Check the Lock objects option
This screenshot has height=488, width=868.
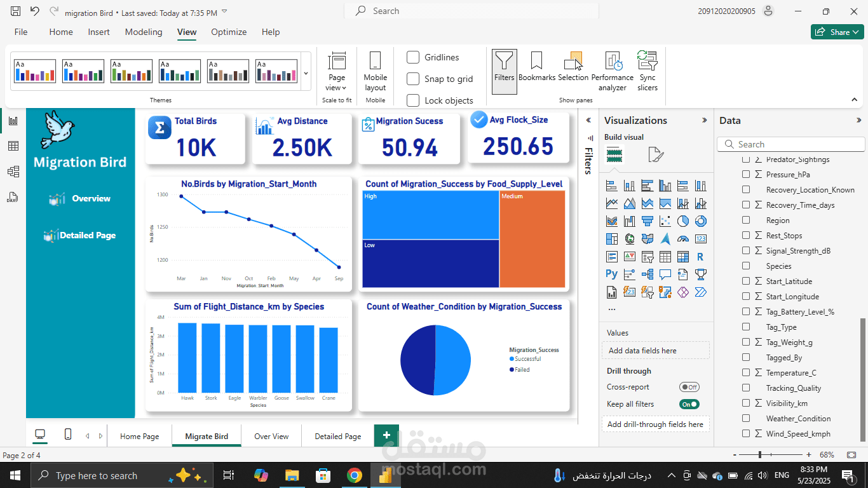coord(413,100)
